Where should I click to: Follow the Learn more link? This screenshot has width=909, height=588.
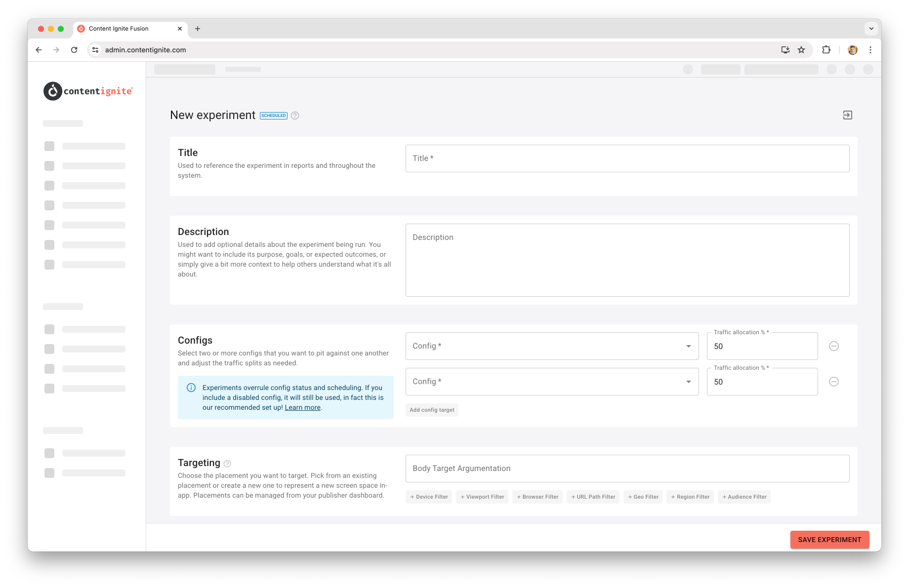pos(302,407)
